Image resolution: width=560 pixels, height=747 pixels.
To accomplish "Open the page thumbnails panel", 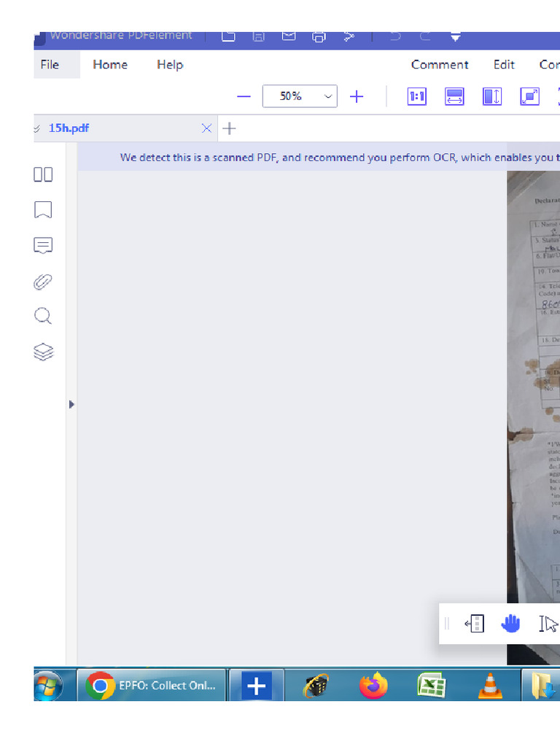I will pos(43,174).
